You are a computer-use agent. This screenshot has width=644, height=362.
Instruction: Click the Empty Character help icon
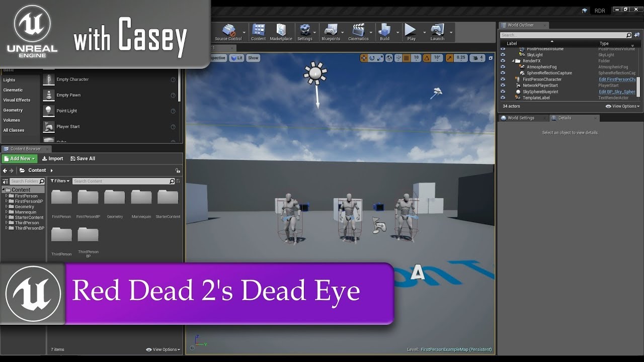[x=173, y=79]
